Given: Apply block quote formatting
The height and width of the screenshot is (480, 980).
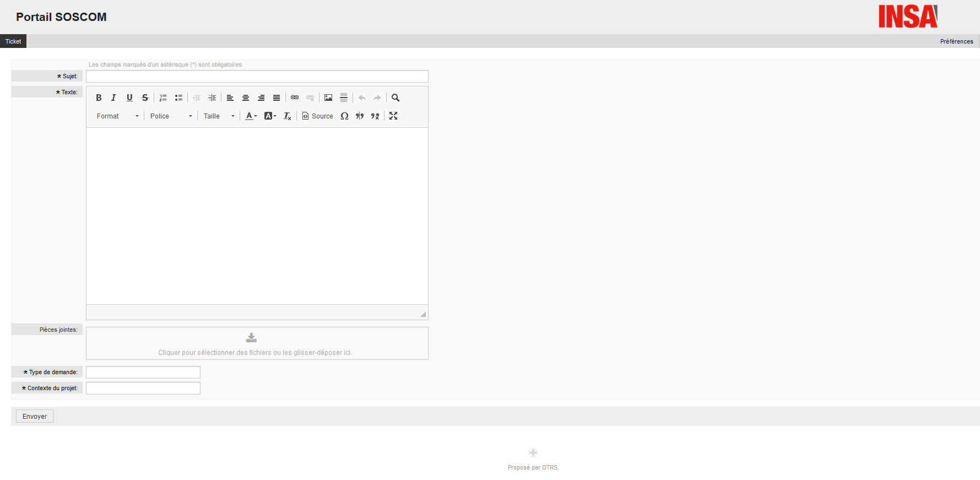Looking at the screenshot, I should pos(360,116).
